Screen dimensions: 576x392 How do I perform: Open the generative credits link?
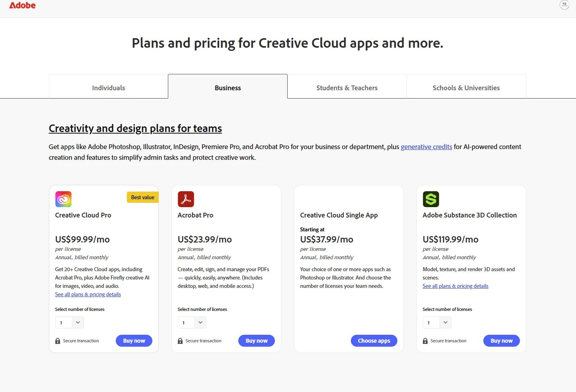coord(426,147)
